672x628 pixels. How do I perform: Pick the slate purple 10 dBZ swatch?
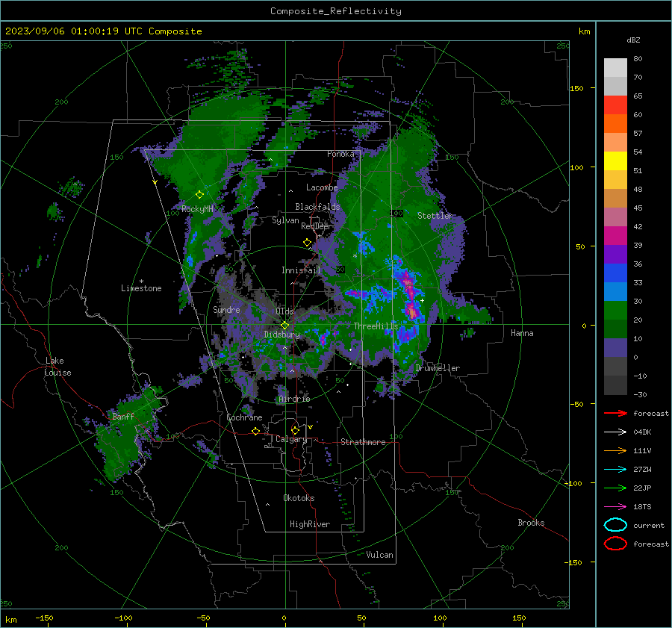pyautogui.click(x=615, y=347)
